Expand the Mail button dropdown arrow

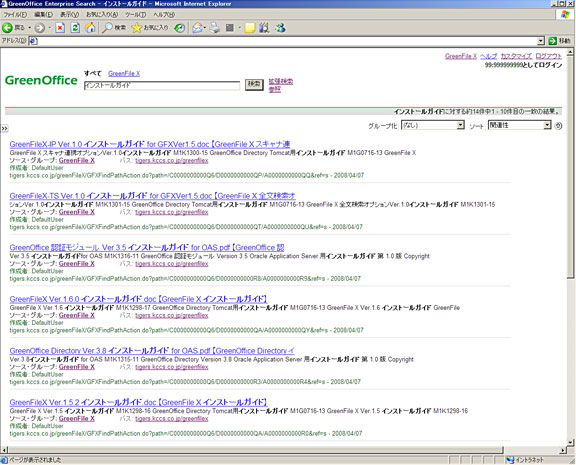point(205,28)
